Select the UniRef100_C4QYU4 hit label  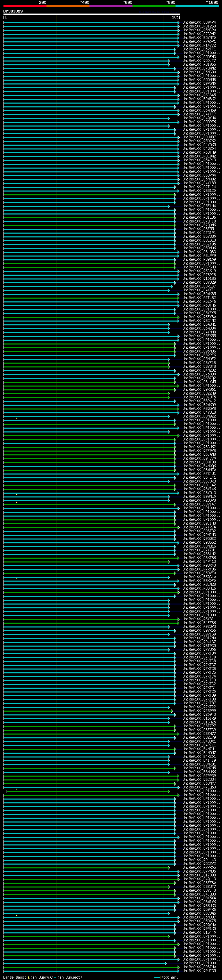[x=199, y=118]
